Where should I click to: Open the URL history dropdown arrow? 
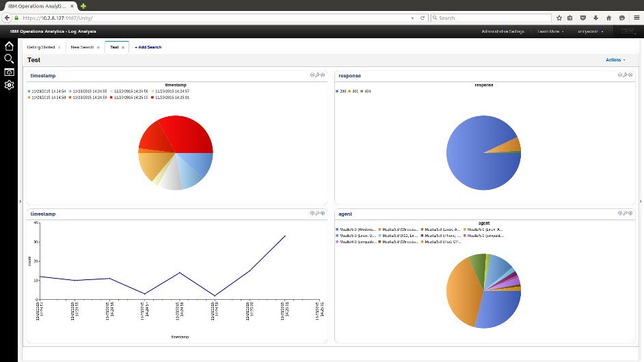click(x=412, y=18)
